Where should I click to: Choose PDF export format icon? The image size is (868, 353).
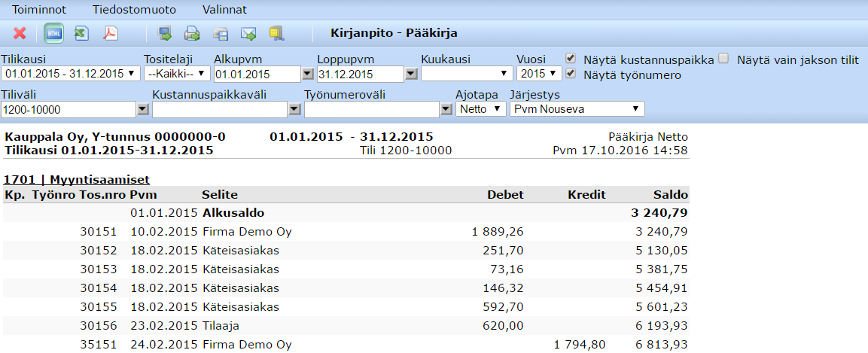click(110, 33)
